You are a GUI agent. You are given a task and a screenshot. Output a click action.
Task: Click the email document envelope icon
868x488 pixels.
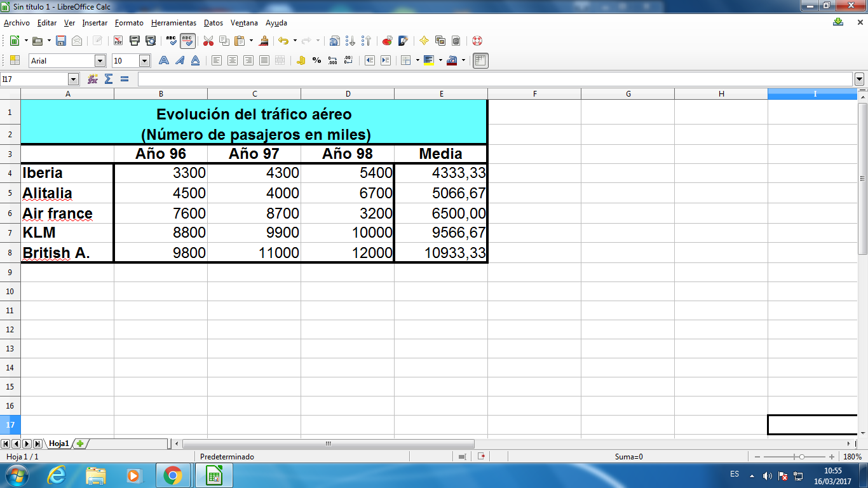76,41
